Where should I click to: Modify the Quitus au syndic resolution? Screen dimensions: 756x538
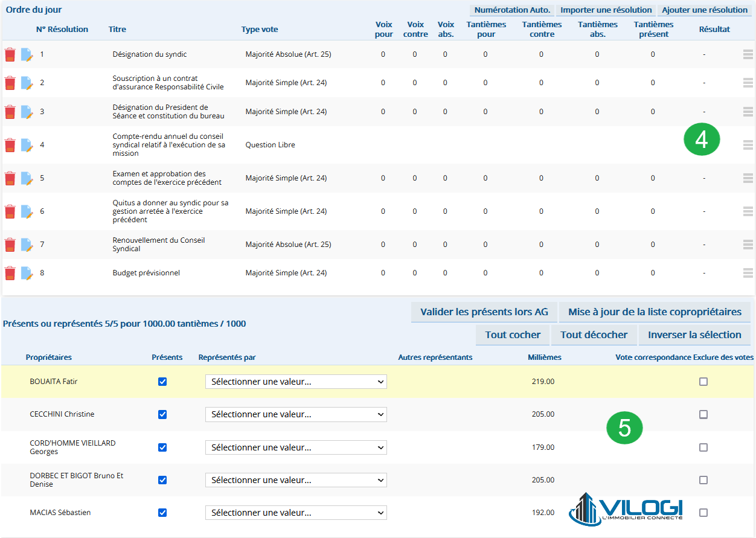tap(27, 211)
